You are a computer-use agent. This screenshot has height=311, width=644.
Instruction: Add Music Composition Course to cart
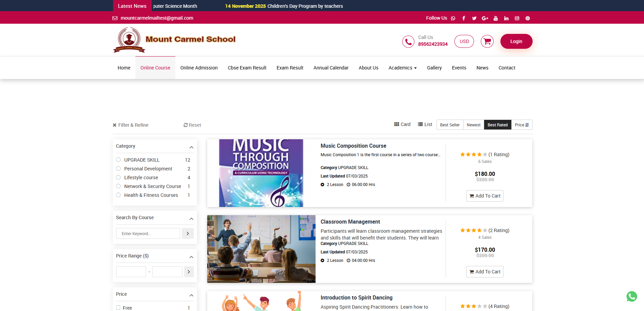point(485,196)
